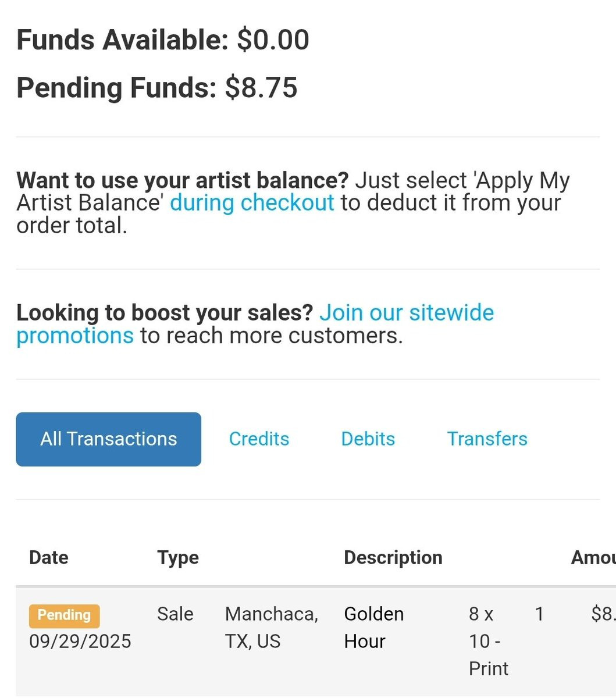Select the 09/29/2025 transaction date
The height and width of the screenshot is (698, 616).
[x=80, y=642]
